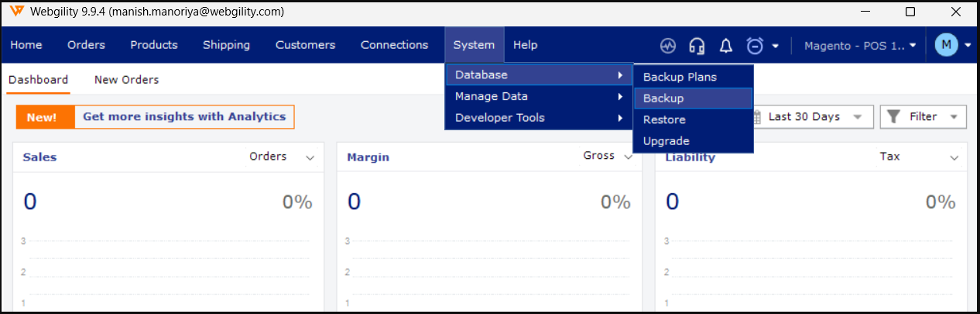This screenshot has height=314, width=980.
Task: Expand the Sales card Orders dropdown
Action: [x=310, y=157]
